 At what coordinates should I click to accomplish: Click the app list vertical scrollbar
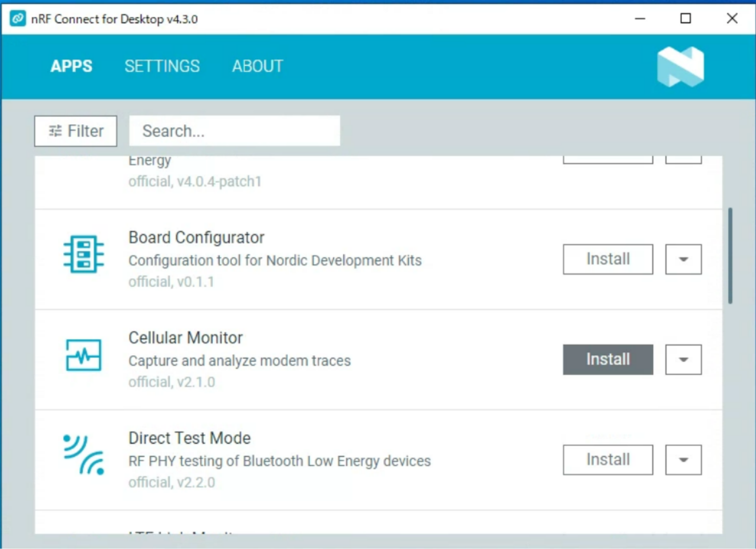(730, 256)
